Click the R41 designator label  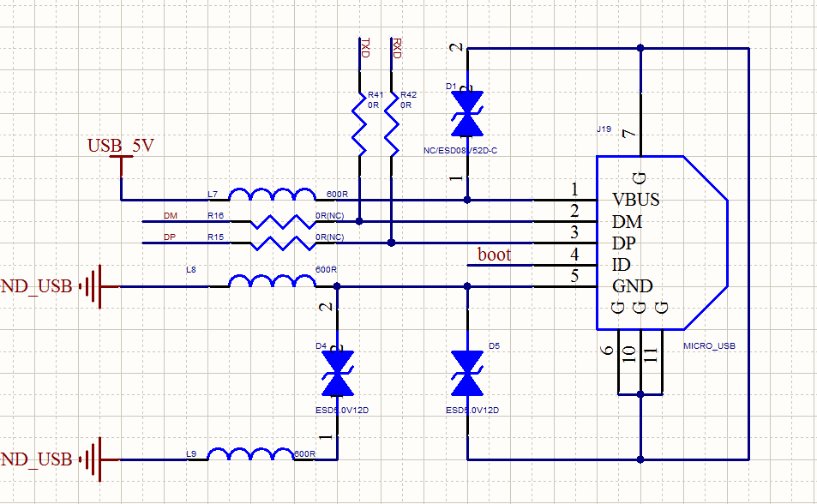[375, 94]
